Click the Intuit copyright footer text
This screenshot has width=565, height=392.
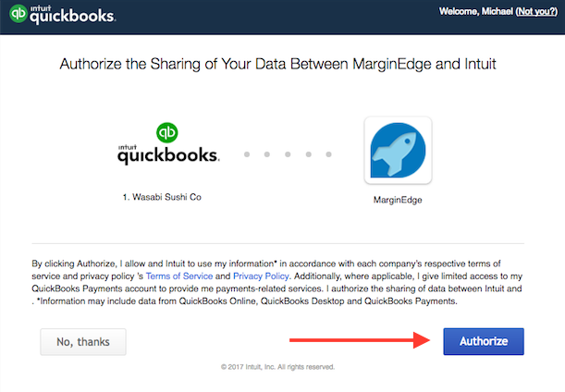[278, 366]
